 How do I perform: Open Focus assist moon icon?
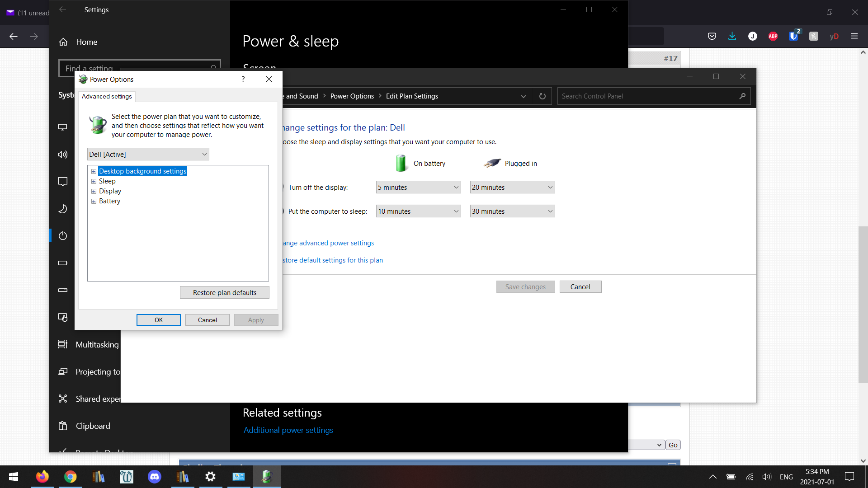(63, 209)
